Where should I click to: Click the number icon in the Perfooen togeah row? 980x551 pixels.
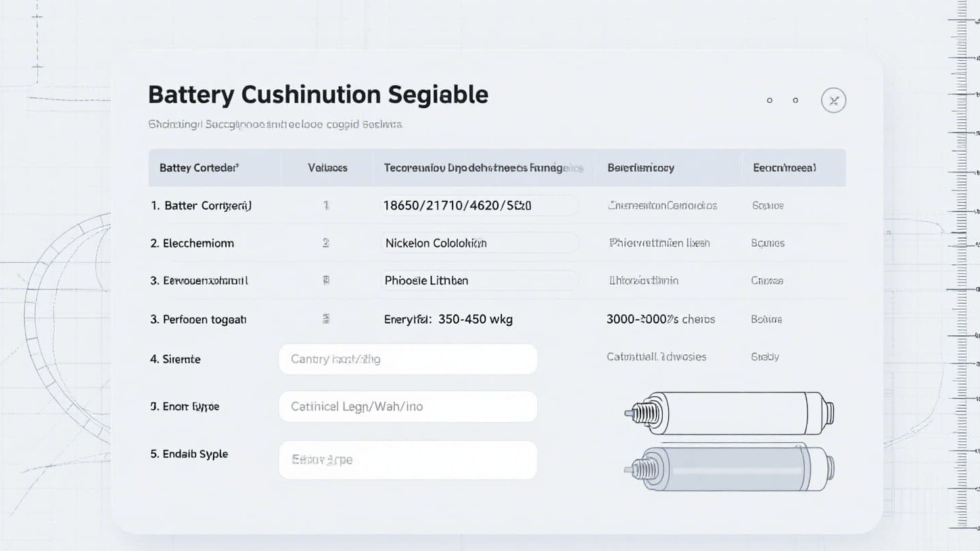326,319
